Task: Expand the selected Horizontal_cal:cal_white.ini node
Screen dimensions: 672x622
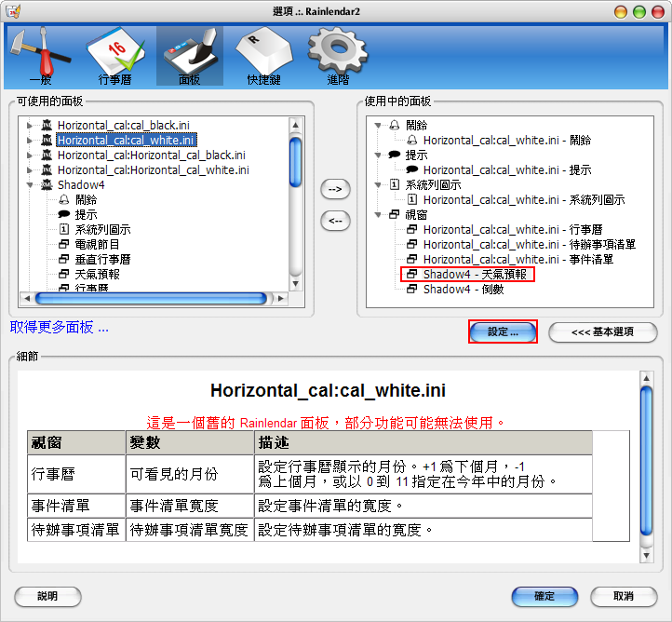Action: [x=30, y=141]
